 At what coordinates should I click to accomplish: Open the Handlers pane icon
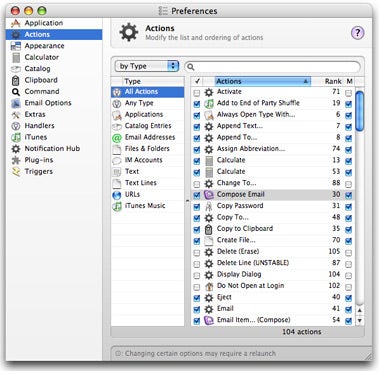coord(16,126)
